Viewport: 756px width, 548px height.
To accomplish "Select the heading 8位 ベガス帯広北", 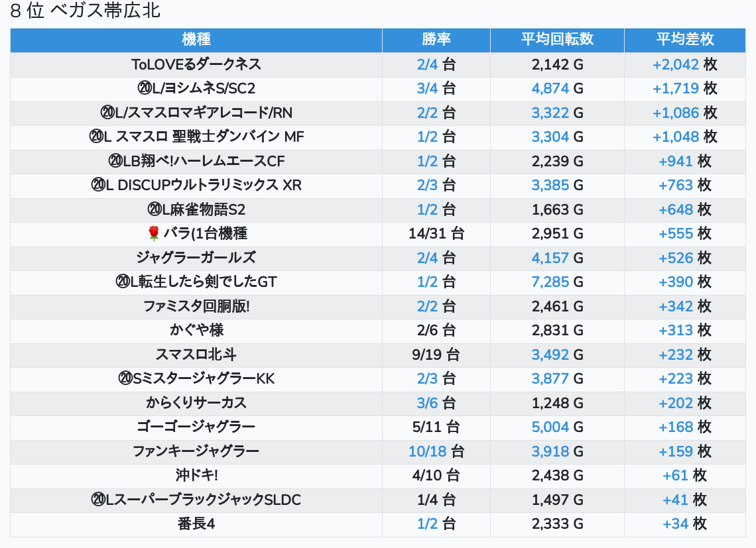I will (x=86, y=11).
